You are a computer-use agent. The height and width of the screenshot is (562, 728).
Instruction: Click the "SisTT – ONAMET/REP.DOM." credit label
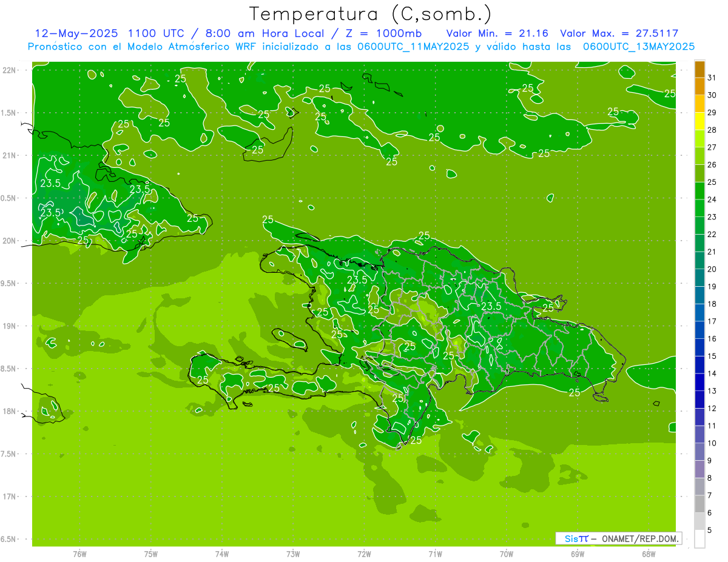[x=619, y=538]
